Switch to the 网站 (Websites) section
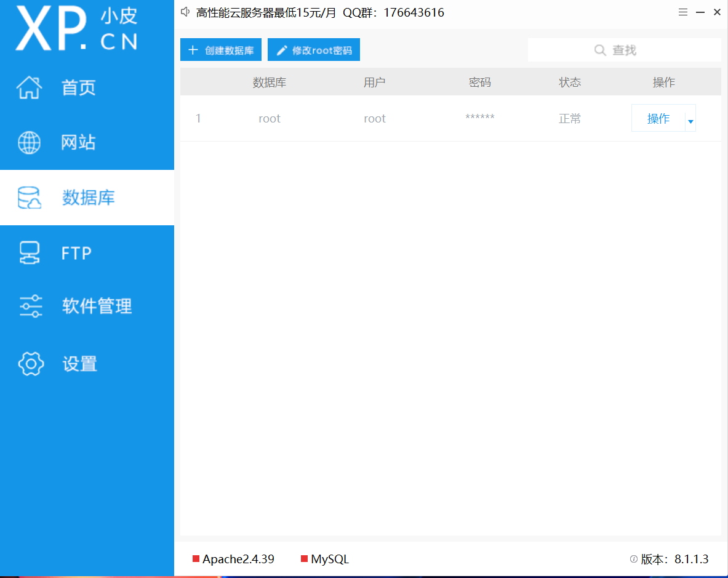Viewport: 728px width, 578px height. point(78,142)
